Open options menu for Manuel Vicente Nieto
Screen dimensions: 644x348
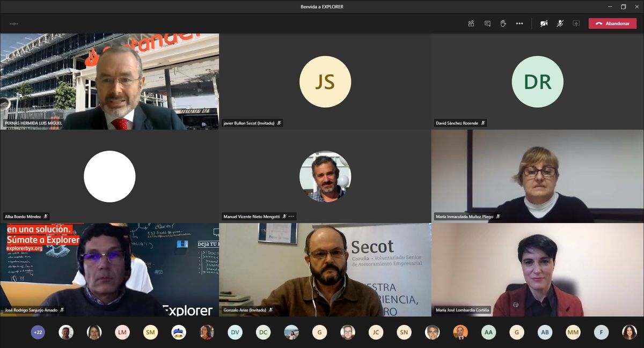pyautogui.click(x=291, y=217)
